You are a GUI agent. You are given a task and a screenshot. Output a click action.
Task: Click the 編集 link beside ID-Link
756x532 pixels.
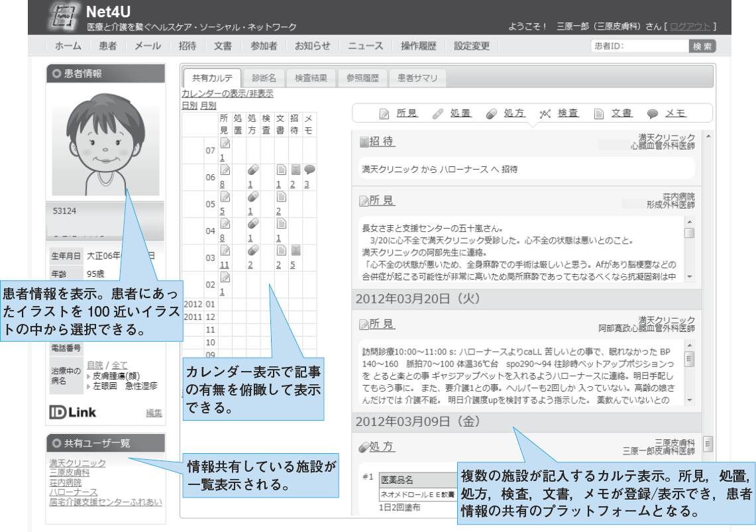pos(154,413)
